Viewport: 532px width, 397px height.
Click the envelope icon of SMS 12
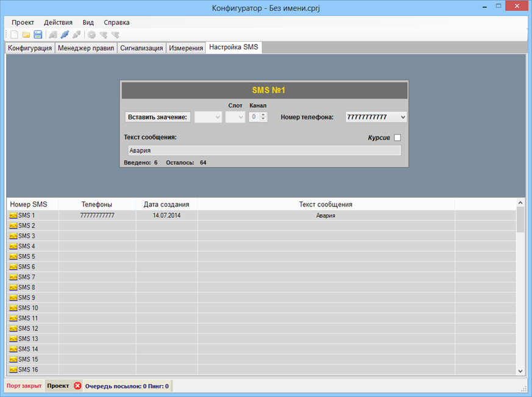tap(13, 329)
